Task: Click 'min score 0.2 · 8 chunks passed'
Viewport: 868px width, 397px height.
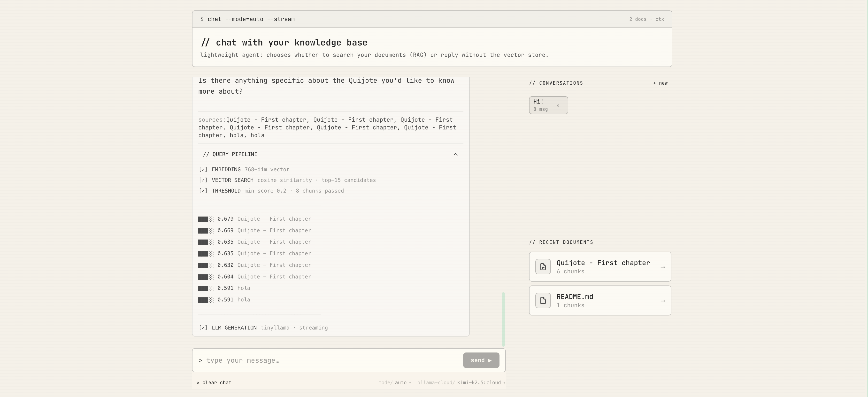Action: 294,191
